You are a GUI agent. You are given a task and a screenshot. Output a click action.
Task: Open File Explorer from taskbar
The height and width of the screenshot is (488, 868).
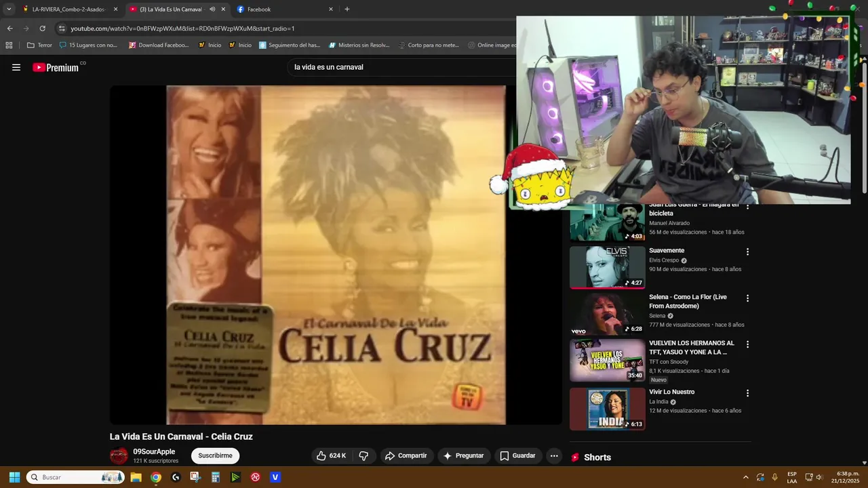(x=136, y=477)
